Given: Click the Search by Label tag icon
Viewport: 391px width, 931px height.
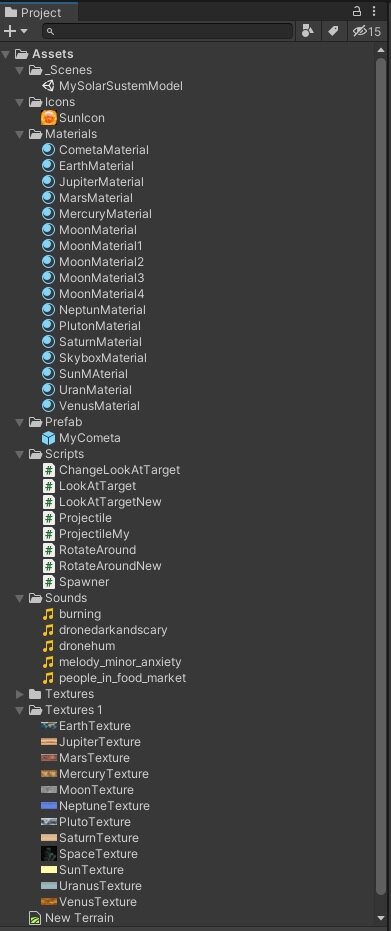Looking at the screenshot, I should (333, 31).
